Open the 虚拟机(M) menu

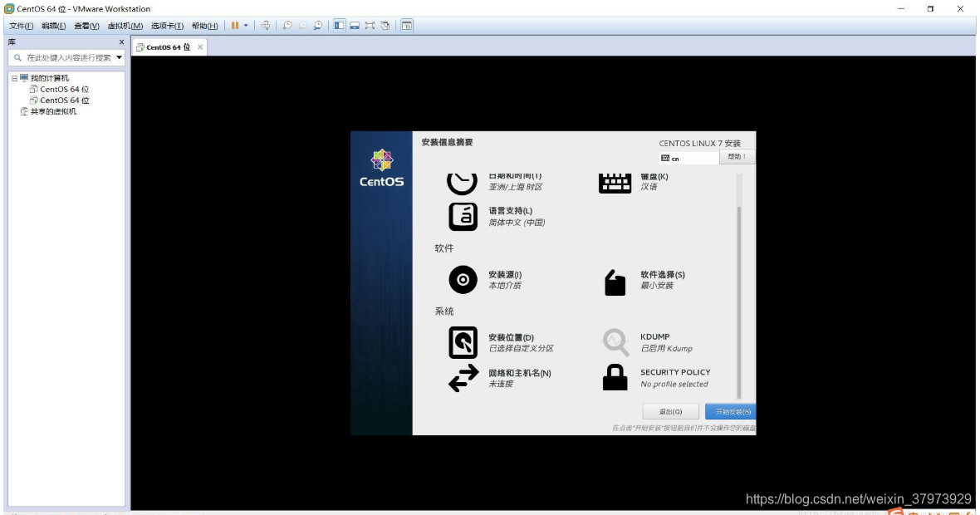[125, 26]
